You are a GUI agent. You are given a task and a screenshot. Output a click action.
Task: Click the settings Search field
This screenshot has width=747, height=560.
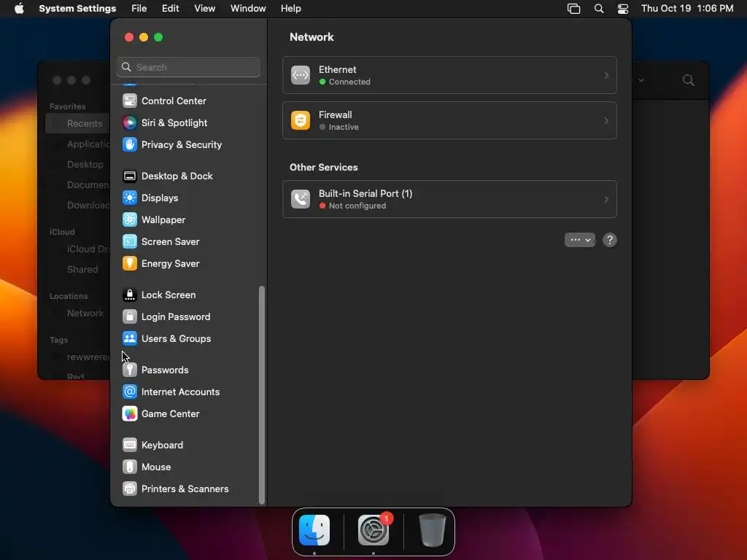(x=189, y=67)
